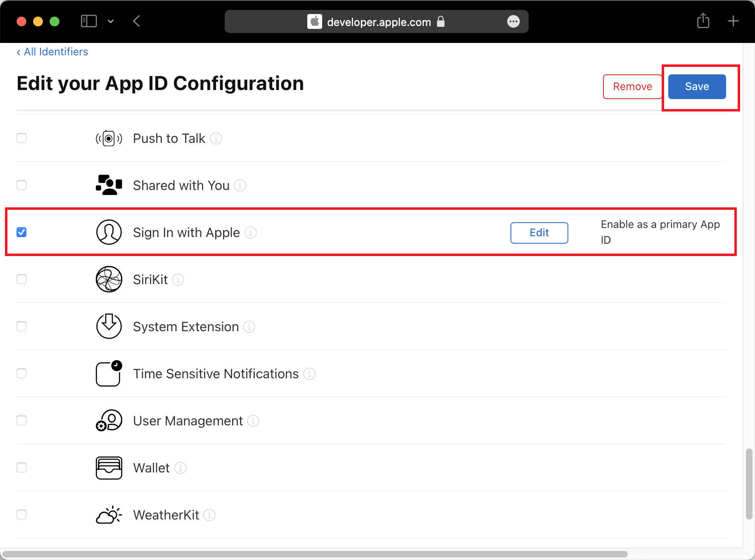Click the 'User Management' label text
The image size is (755, 560).
[x=188, y=421]
